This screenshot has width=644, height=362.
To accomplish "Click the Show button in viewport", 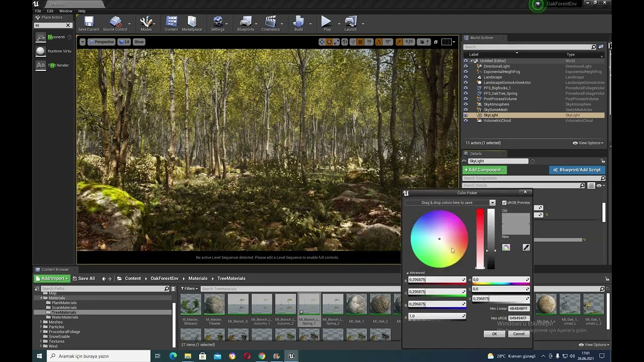I will [x=139, y=42].
